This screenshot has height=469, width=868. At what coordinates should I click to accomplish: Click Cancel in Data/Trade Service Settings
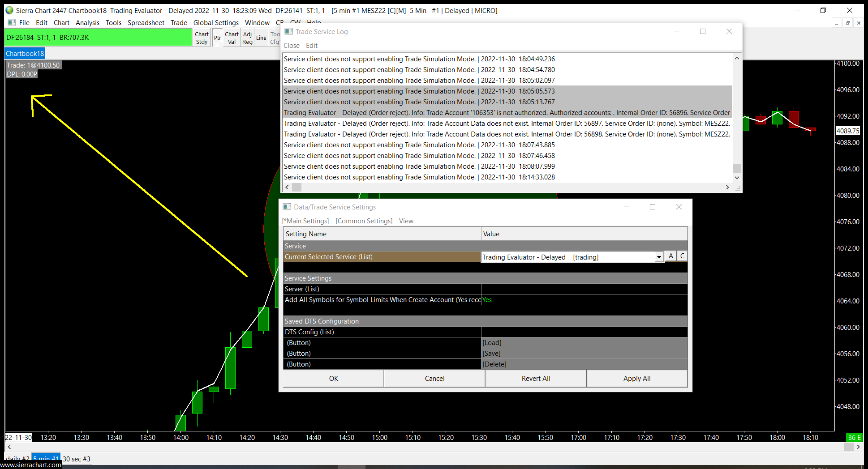[434, 379]
